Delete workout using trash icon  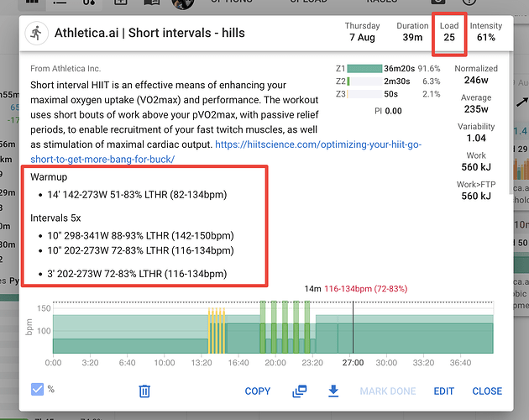pyautogui.click(x=144, y=391)
